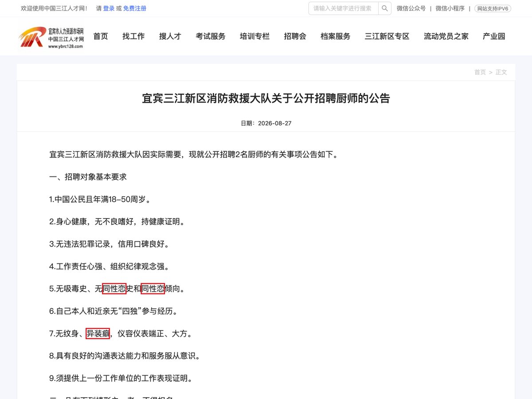Viewport: 532px width, 399px height.
Task: Open the 产业园 menu item
Action: [x=494, y=36]
